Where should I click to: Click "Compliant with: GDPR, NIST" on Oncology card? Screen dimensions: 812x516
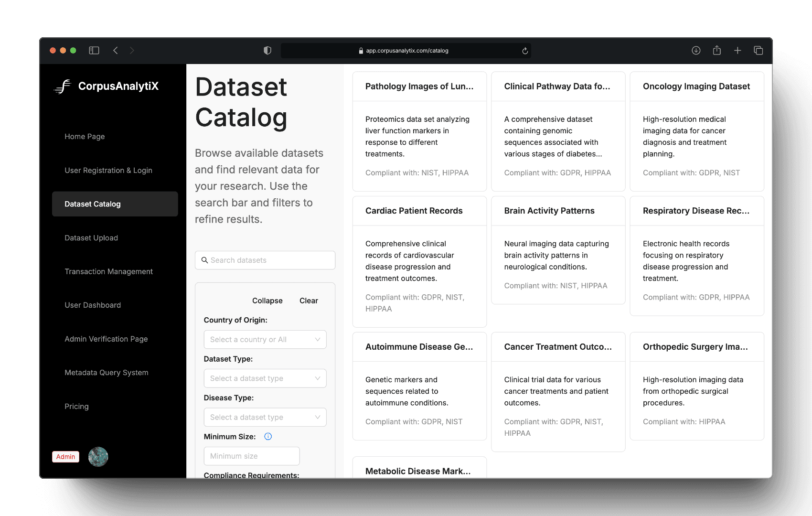pyautogui.click(x=691, y=172)
